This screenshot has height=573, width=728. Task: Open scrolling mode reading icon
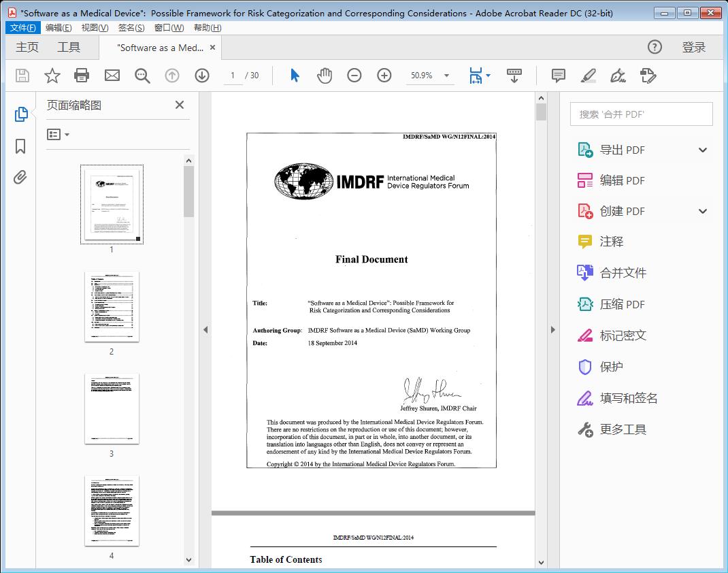pos(514,76)
